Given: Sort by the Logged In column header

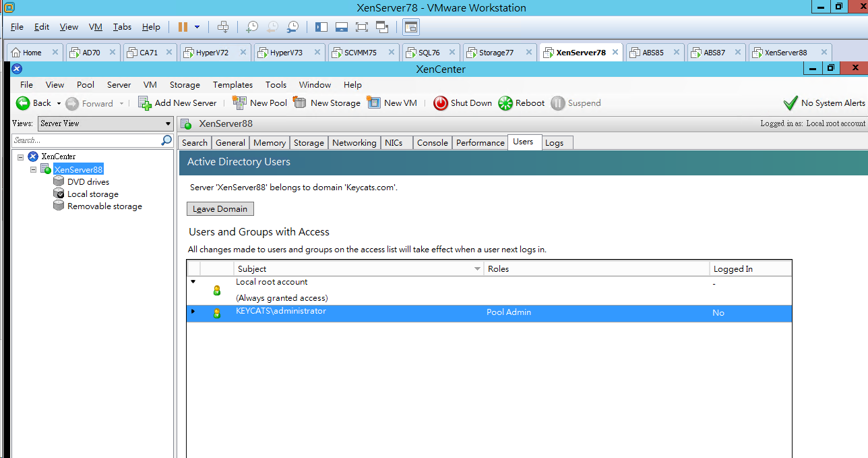Looking at the screenshot, I should tap(751, 268).
